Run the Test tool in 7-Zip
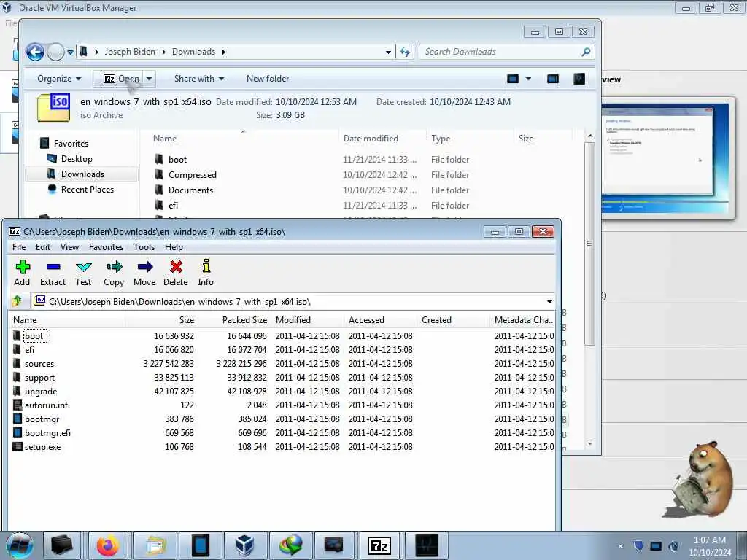 pyautogui.click(x=83, y=273)
